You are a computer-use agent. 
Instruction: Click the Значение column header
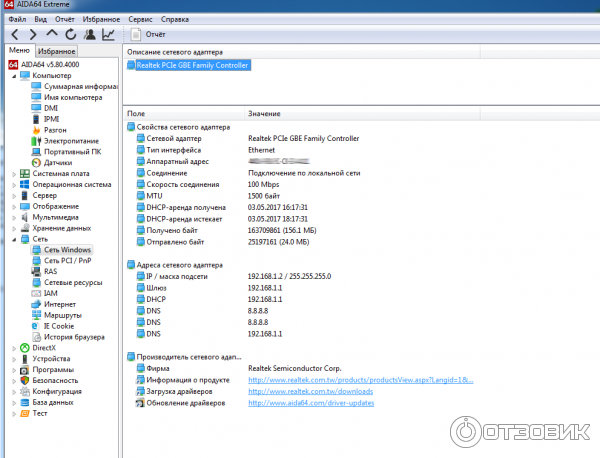pyautogui.click(x=362, y=114)
